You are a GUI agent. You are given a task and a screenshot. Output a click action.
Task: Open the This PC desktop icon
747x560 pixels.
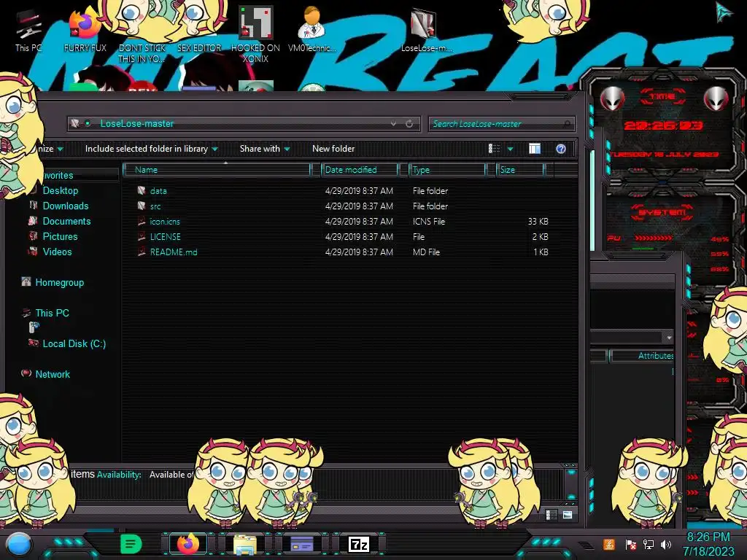[28, 31]
